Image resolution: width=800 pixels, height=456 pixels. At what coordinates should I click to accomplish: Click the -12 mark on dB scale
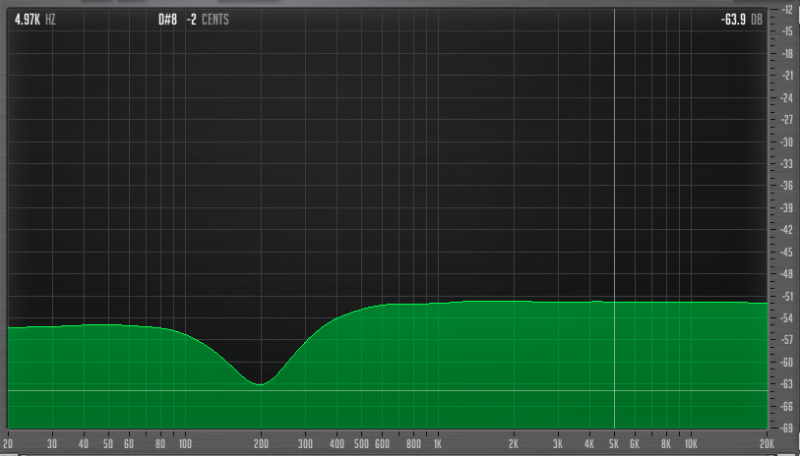787,9
